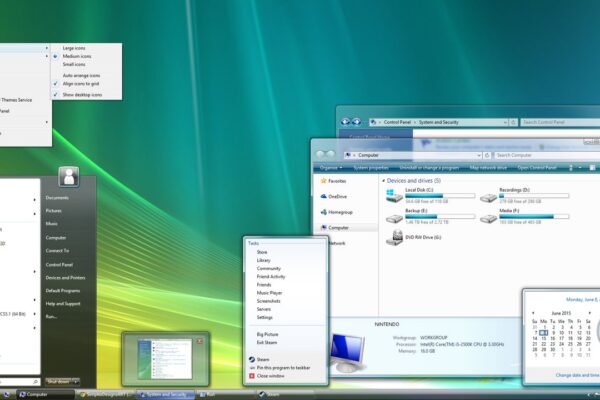
Task: Enable Auto arrange icons option
Action: [81, 75]
